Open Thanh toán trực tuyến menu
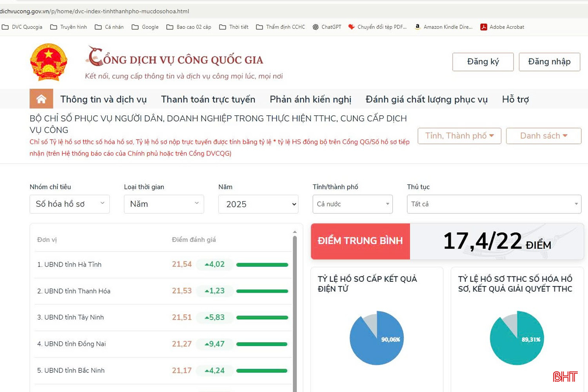 coord(208,100)
